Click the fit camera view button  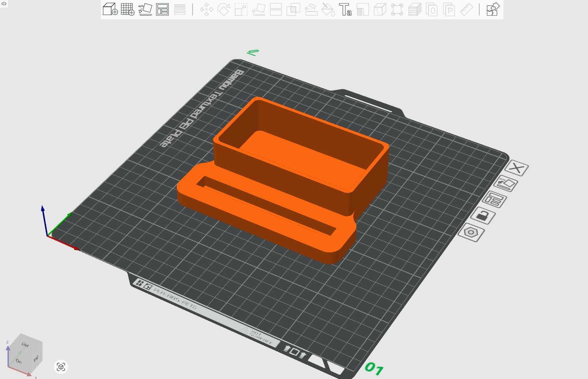point(61,367)
